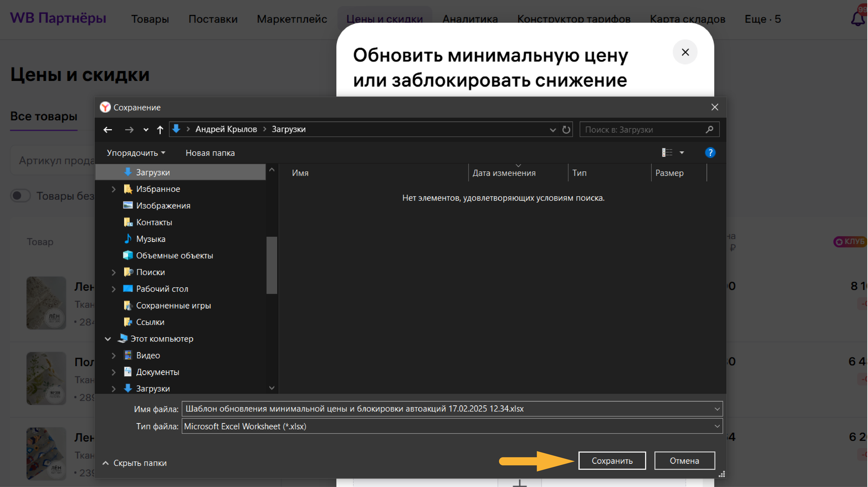The height and width of the screenshot is (487, 868).
Task: Click the Сохранить button
Action: tap(612, 461)
